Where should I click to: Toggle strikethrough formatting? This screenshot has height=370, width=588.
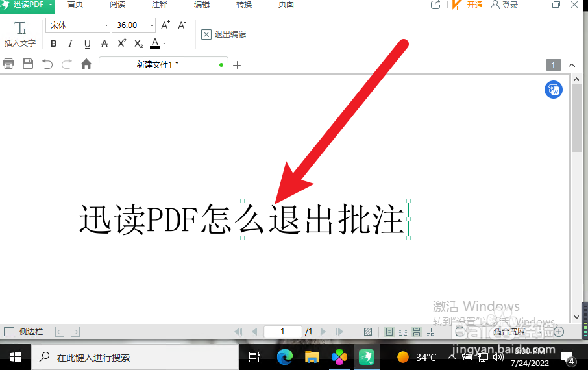click(104, 43)
